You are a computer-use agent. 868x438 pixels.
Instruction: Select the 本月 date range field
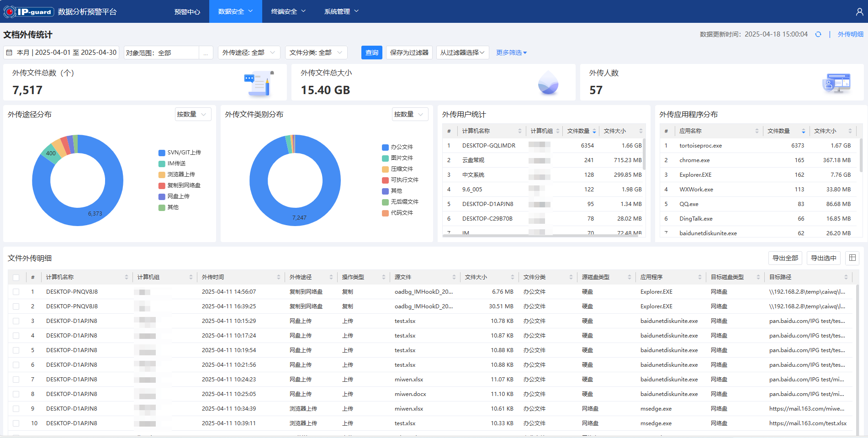click(x=61, y=53)
